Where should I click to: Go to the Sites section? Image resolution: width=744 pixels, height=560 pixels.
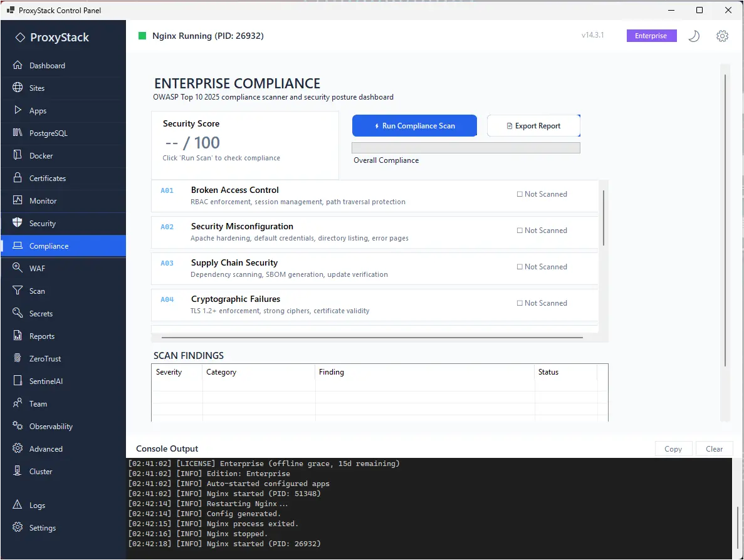(x=63, y=88)
